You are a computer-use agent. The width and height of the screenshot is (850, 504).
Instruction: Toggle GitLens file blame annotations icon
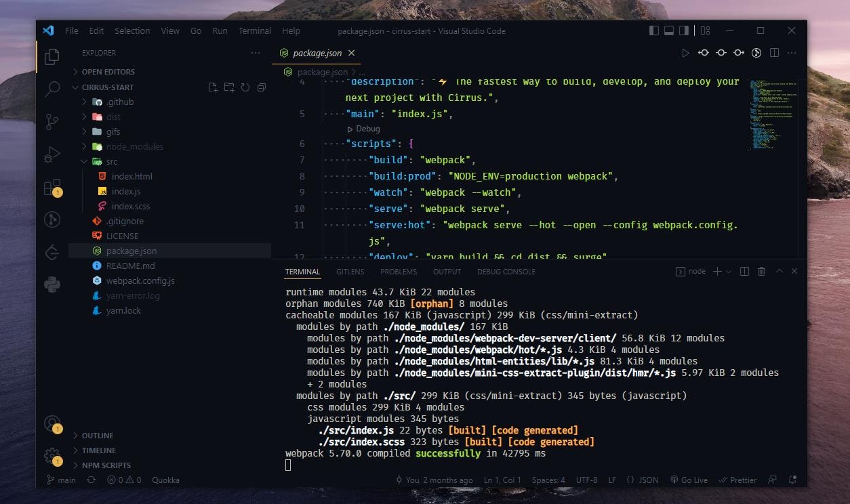[x=756, y=53]
